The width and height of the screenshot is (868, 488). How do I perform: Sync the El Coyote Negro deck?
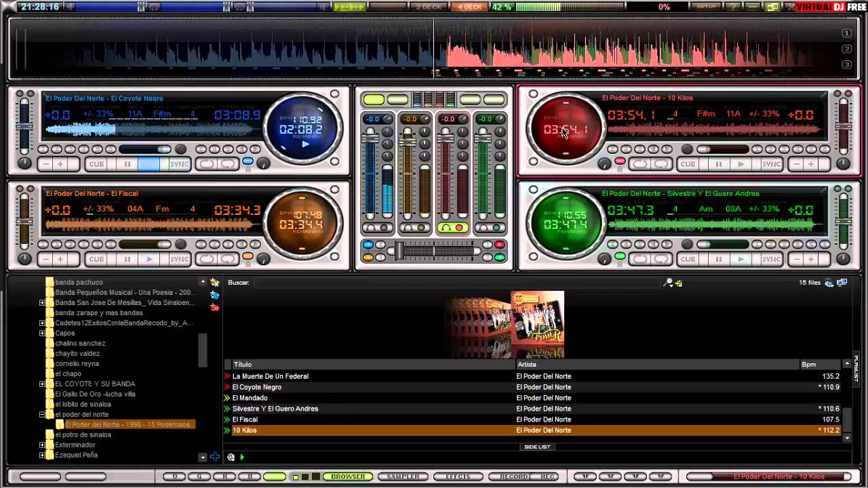click(180, 164)
